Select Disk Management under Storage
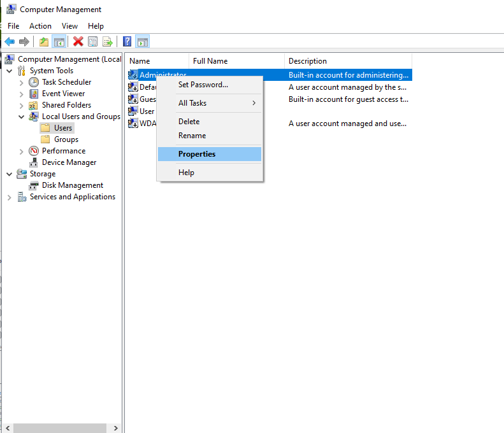Screen dimensions: 504x433 click(73, 185)
